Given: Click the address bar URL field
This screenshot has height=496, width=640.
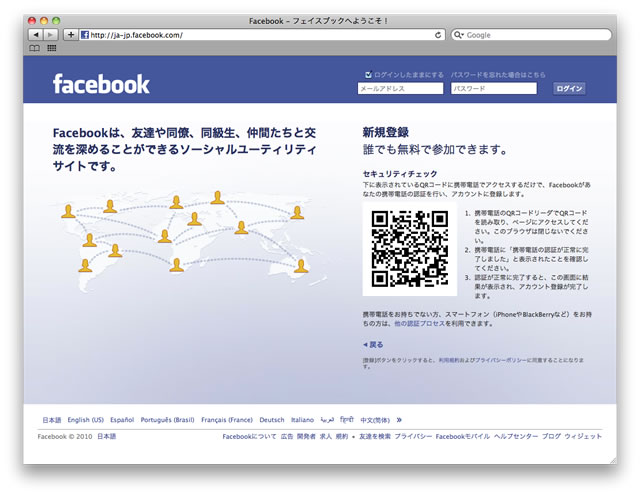Looking at the screenshot, I should (x=261, y=35).
